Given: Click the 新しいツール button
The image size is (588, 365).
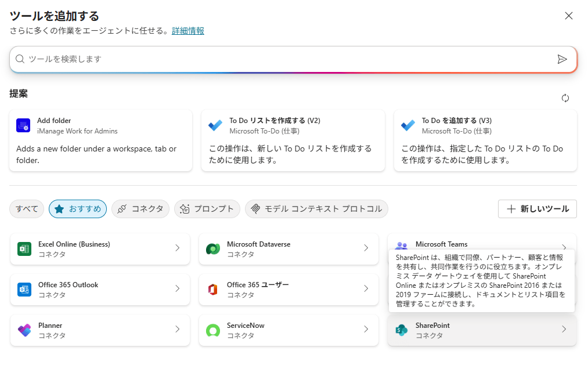Looking at the screenshot, I should 537,209.
